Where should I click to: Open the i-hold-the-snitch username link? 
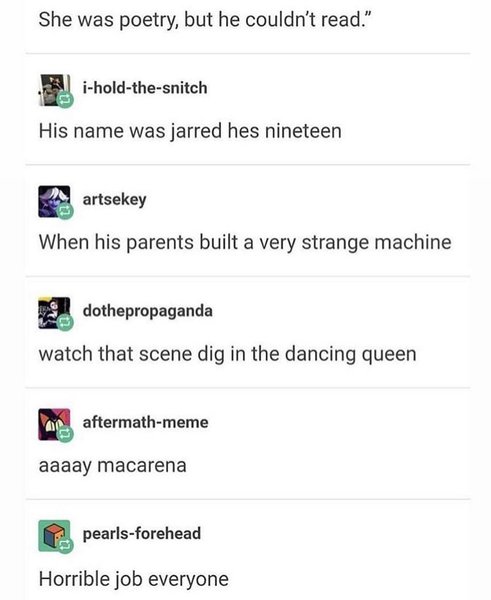tap(145, 88)
